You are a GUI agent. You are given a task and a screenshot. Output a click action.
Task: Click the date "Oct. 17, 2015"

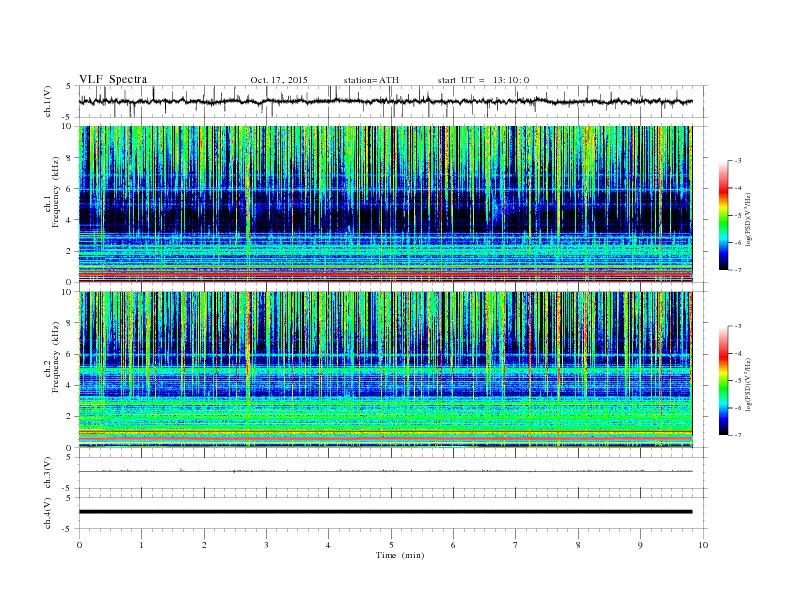pos(279,80)
